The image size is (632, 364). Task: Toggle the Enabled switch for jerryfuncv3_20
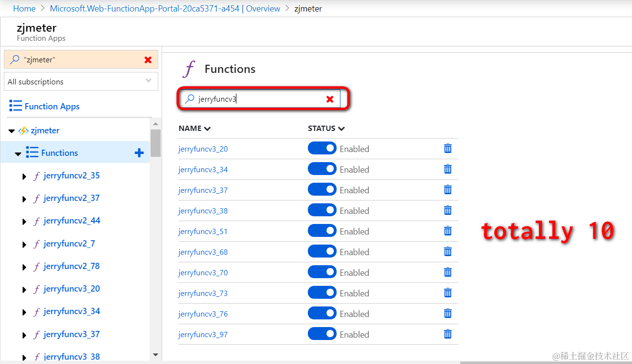[x=322, y=149]
